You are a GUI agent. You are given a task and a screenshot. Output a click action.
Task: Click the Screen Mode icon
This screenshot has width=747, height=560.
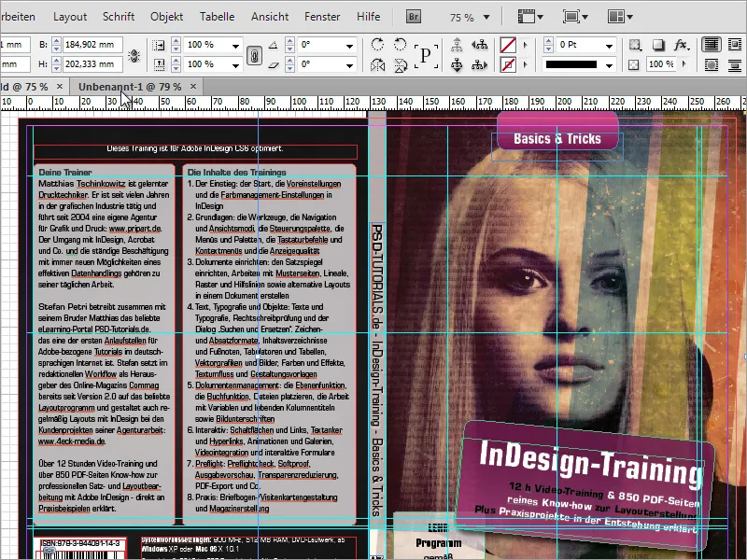[575, 17]
